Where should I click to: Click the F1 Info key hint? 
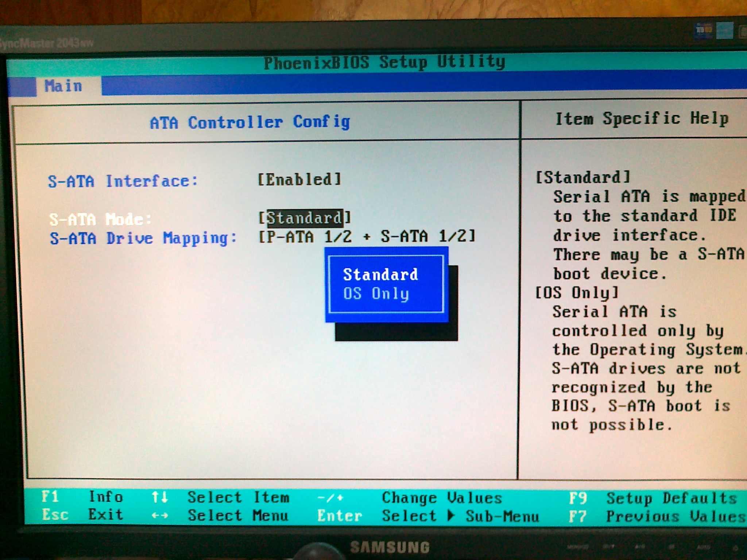[50, 497]
